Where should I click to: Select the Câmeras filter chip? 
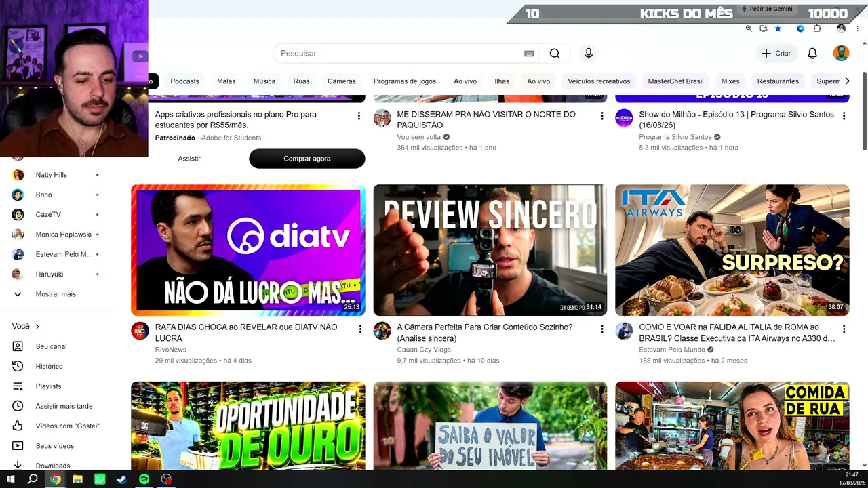342,81
